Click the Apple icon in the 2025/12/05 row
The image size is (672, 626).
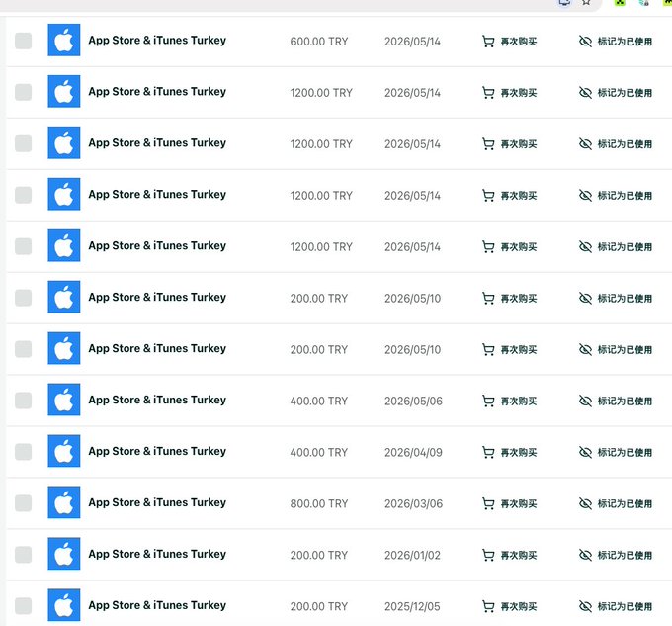(x=64, y=605)
